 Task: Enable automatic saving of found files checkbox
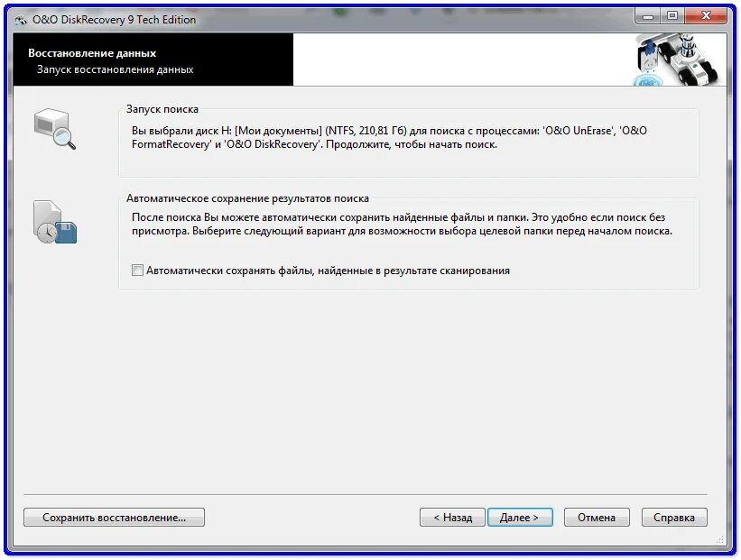(137, 271)
